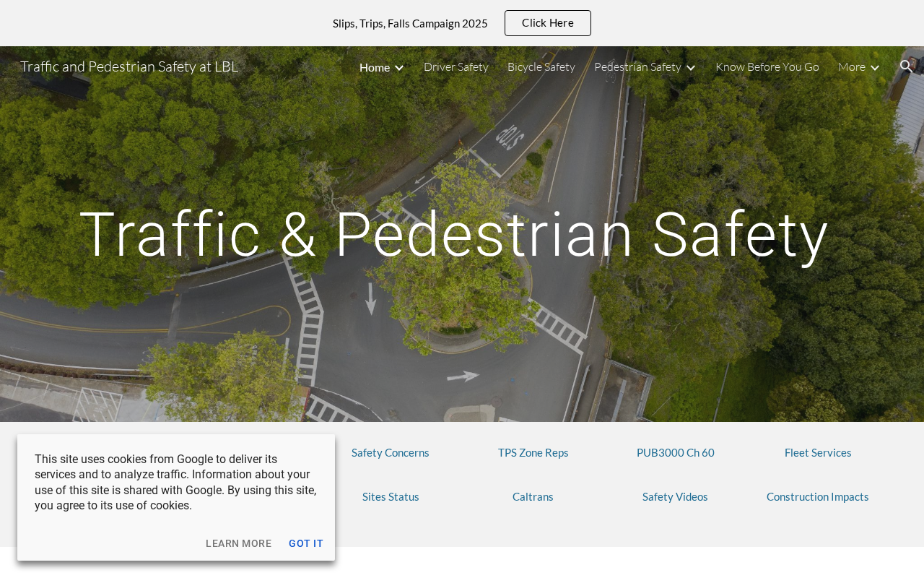The width and height of the screenshot is (924, 578).
Task: Dismiss cookie notice with Got It
Action: pos(306,543)
